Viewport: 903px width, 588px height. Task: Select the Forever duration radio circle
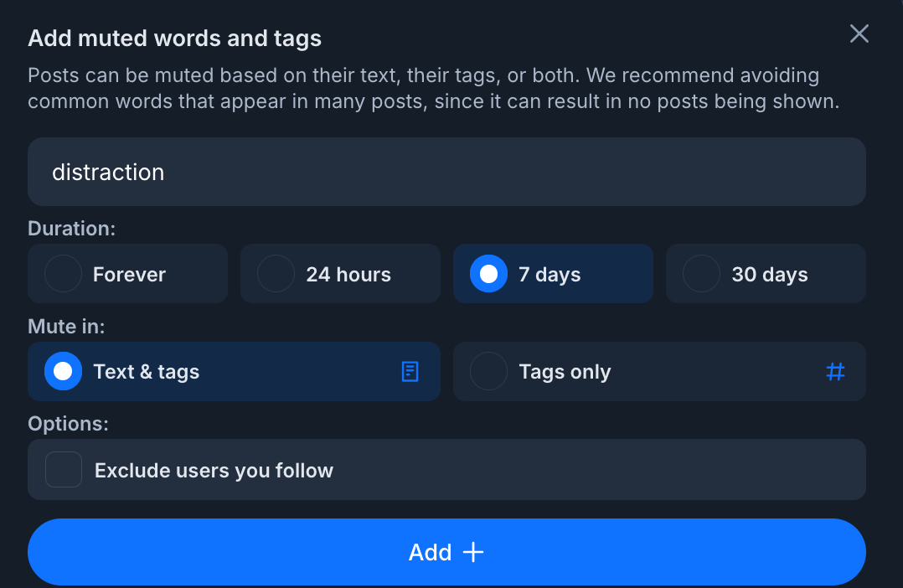[x=63, y=274]
